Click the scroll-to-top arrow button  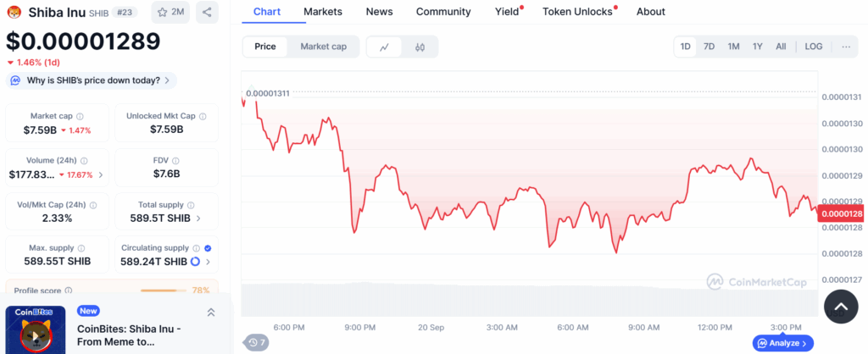point(841,307)
